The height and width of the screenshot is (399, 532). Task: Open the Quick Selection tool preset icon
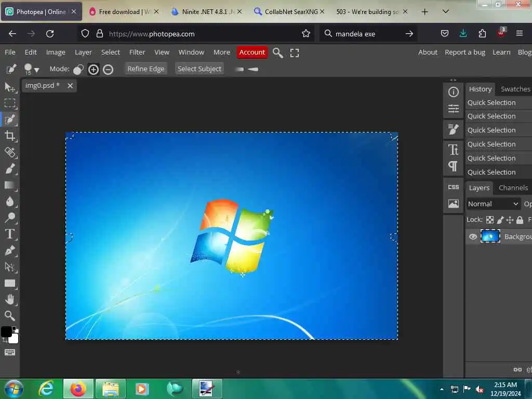(11, 69)
